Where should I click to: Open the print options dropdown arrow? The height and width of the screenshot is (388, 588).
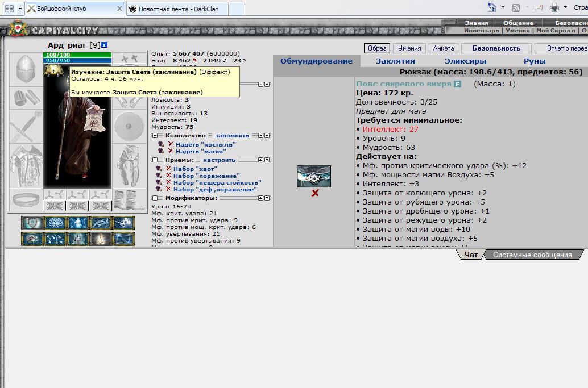click(x=565, y=7)
